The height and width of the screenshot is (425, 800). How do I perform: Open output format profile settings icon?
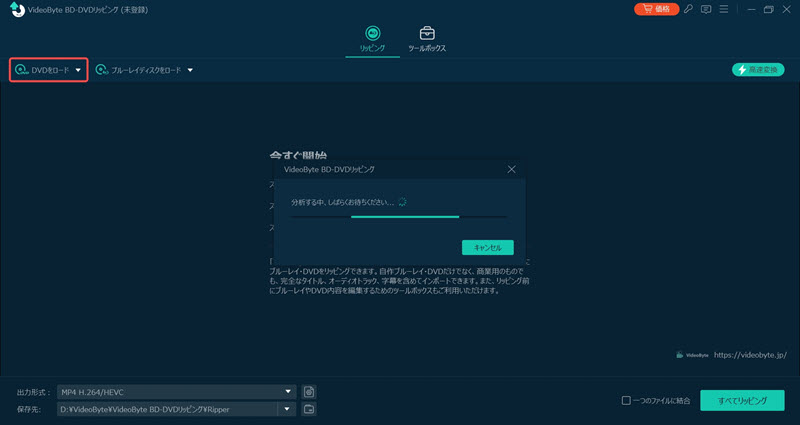pos(309,392)
